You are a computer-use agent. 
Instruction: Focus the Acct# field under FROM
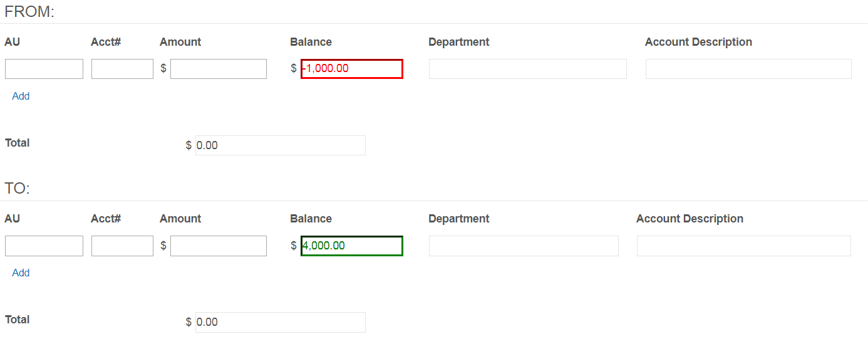coord(122,69)
